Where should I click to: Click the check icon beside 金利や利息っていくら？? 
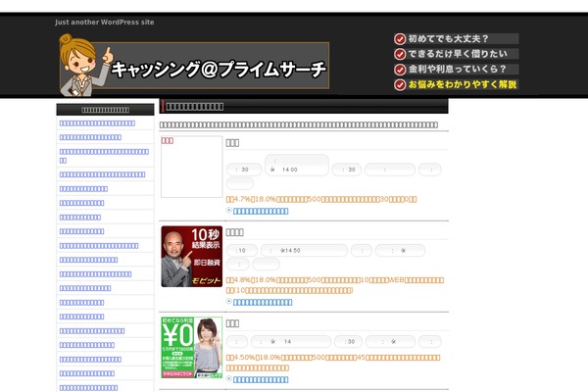[400, 70]
